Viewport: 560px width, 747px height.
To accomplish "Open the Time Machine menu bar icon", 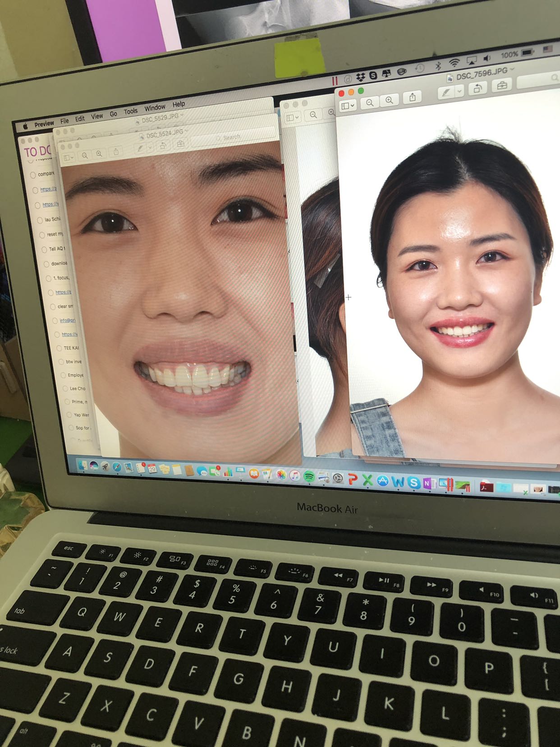I will click(419, 69).
